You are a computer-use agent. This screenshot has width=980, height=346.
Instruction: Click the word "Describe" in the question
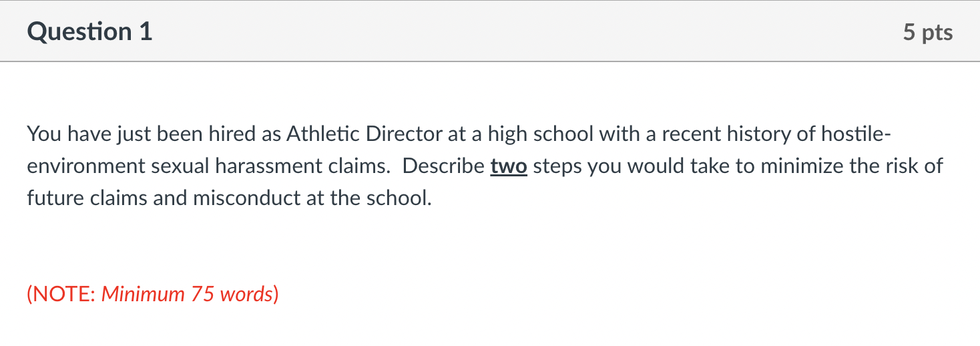point(444,166)
